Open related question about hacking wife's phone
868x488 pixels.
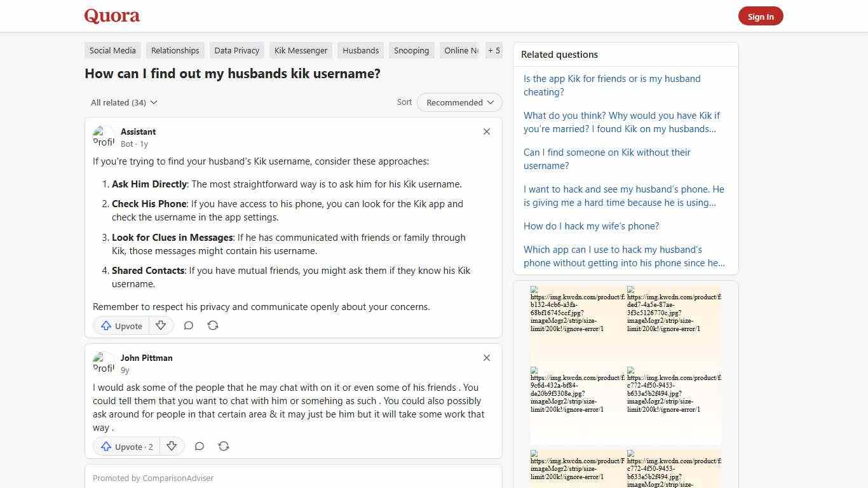pyautogui.click(x=591, y=226)
